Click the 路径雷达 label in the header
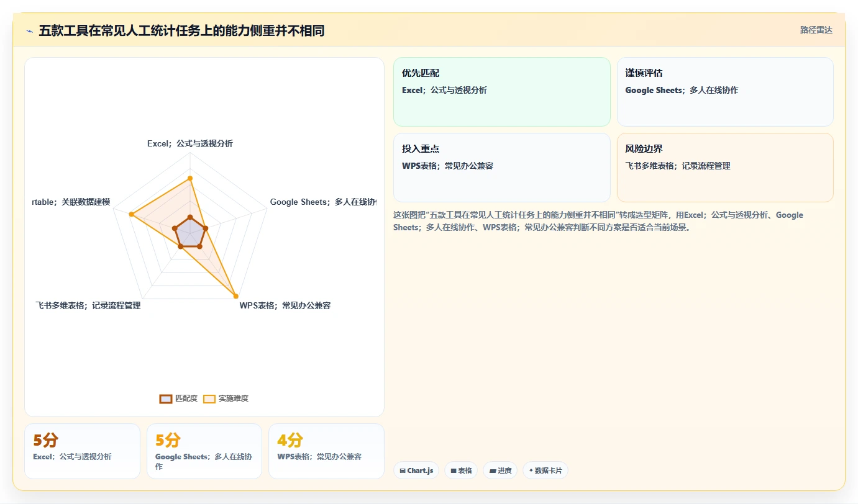 816,30
